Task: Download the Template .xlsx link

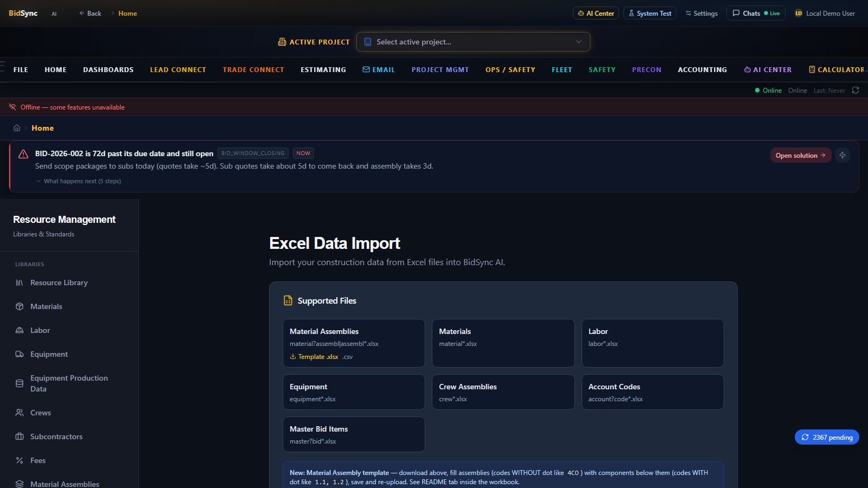Action: pyautogui.click(x=314, y=357)
